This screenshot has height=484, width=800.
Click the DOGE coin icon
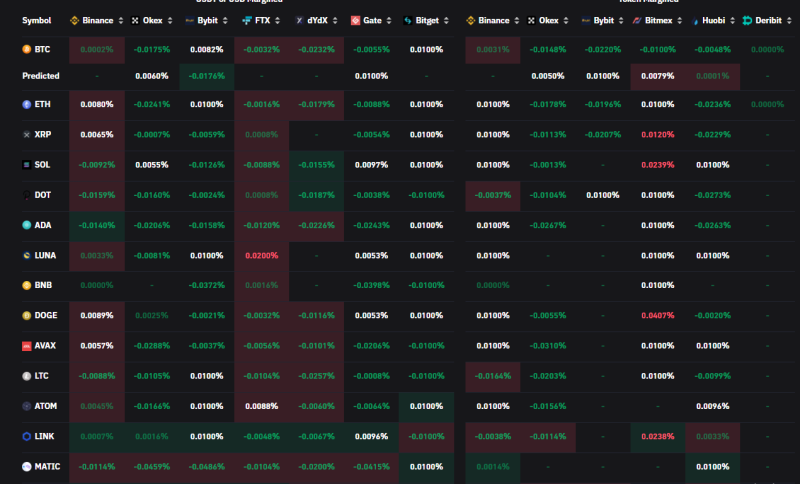pos(27,316)
